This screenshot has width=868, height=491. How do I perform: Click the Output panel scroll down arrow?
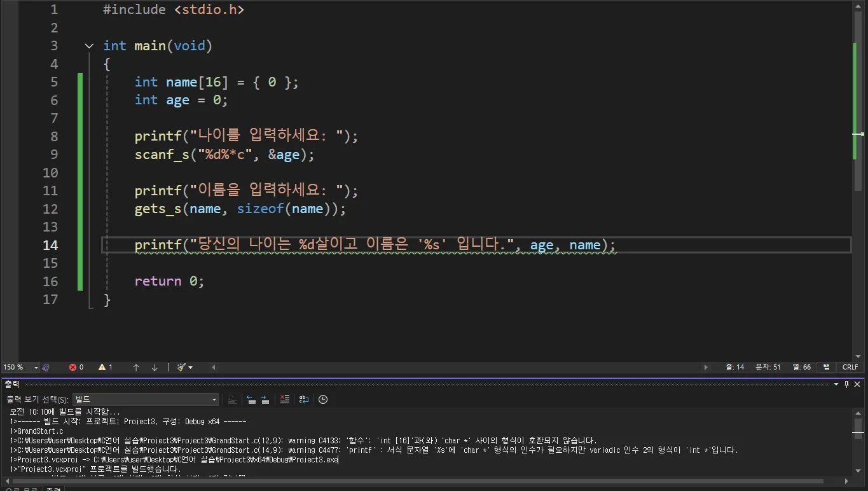858,471
